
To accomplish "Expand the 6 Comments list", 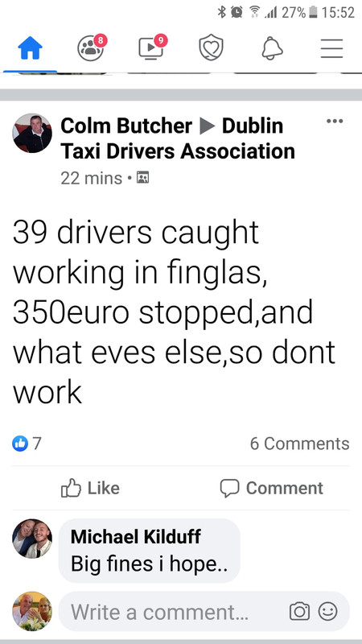I will coord(299,444).
